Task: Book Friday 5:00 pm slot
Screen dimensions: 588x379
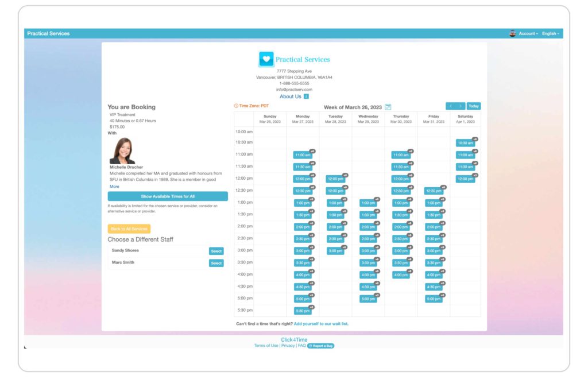Action: pyautogui.click(x=434, y=299)
